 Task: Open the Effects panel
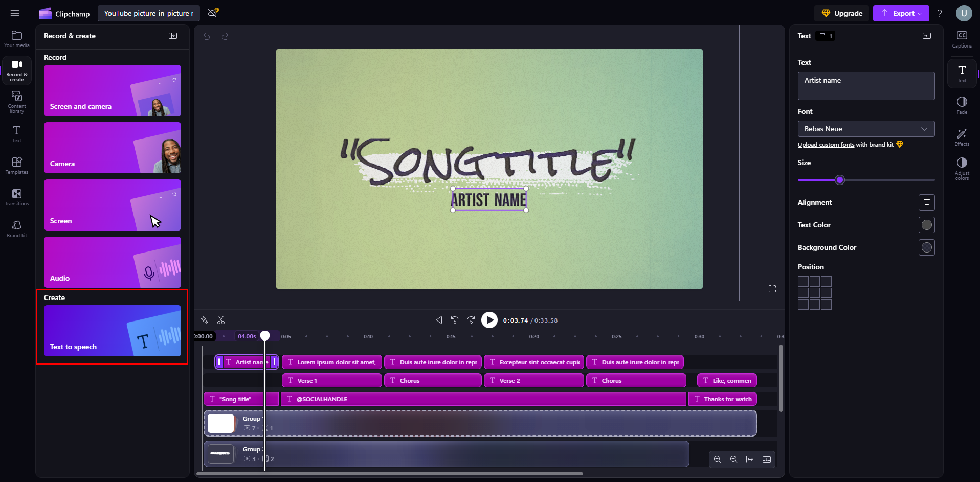coord(962,137)
